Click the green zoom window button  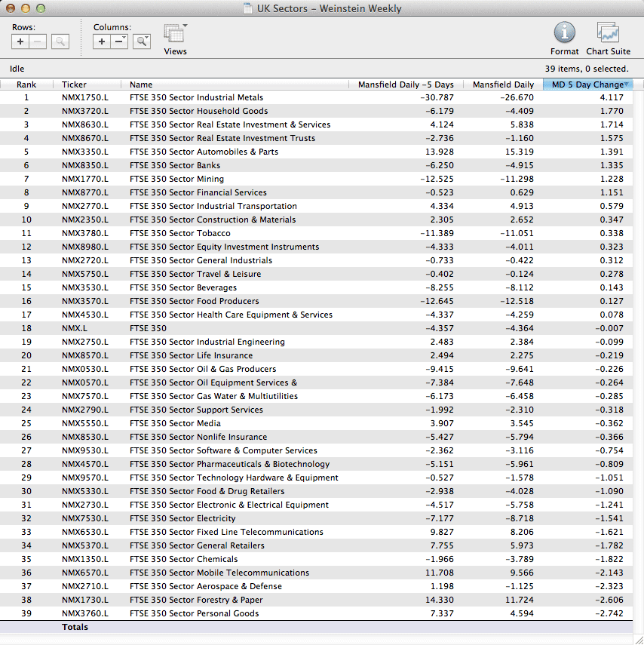click(x=41, y=9)
